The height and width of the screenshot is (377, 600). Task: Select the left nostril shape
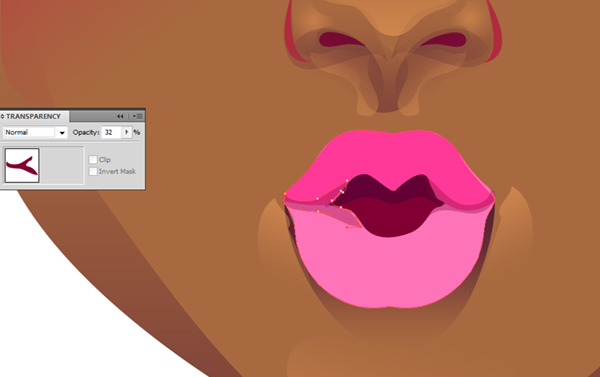coord(341,40)
